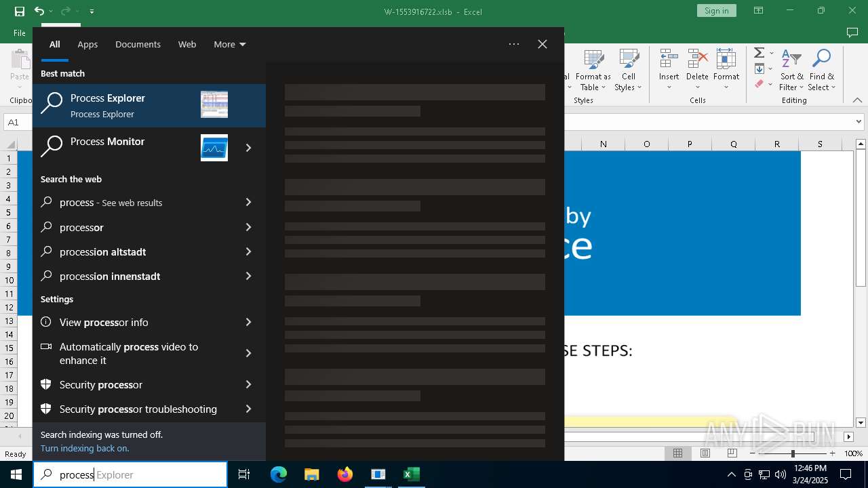
Task: Expand 'procession innenstadt' suggestion arrow
Action: (x=248, y=276)
